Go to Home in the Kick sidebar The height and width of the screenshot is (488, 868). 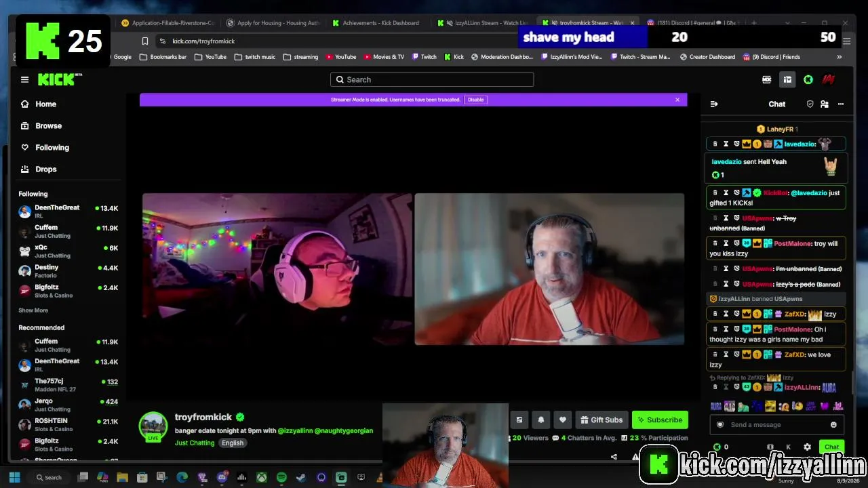click(x=45, y=104)
